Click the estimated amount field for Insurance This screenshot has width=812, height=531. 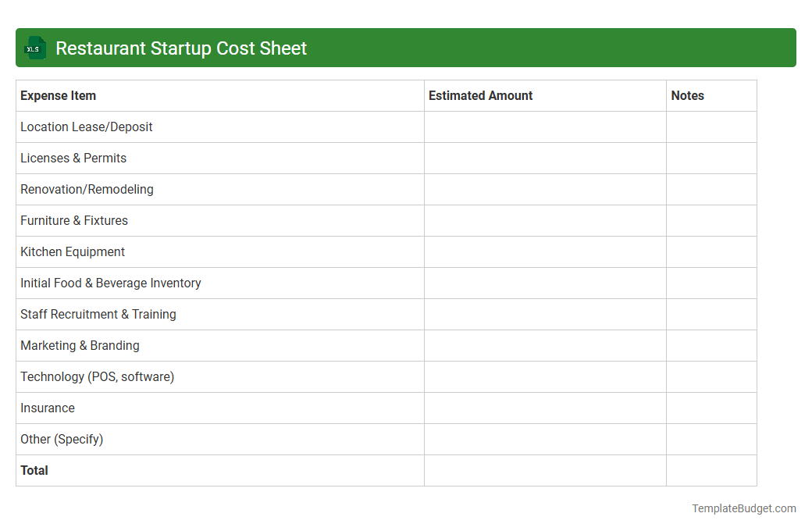pyautogui.click(x=544, y=408)
